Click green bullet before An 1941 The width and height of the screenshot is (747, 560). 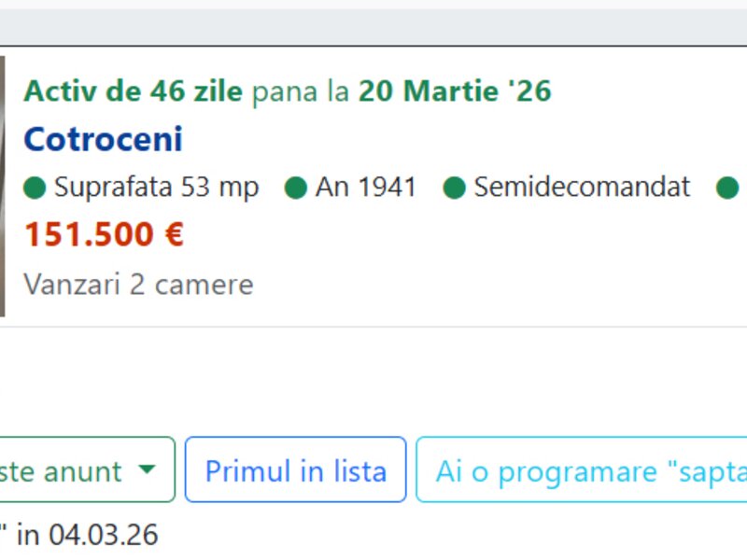296,189
